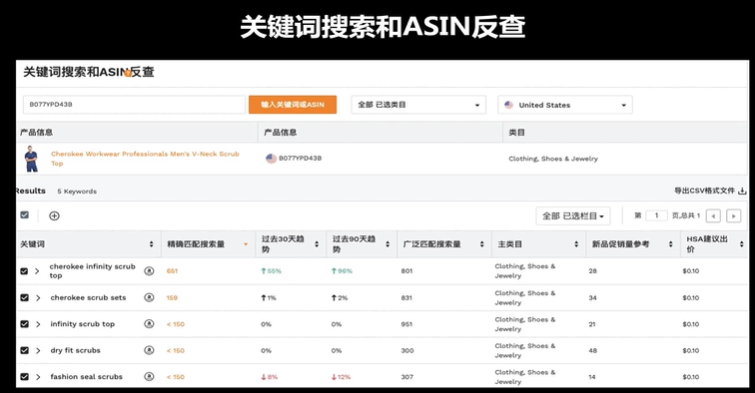
Task: Open Amazon icon for cherokee infinity scrub top
Action: (x=149, y=271)
